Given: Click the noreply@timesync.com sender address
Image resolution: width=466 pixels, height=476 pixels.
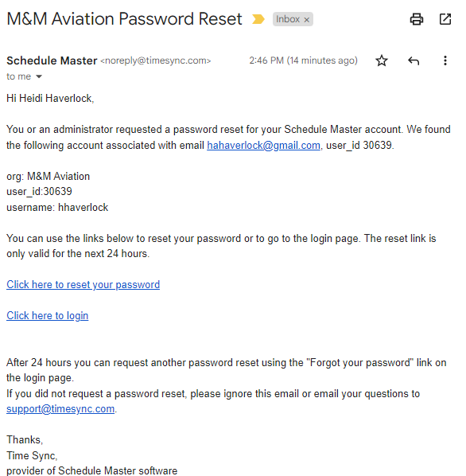Looking at the screenshot, I should coord(156,60).
